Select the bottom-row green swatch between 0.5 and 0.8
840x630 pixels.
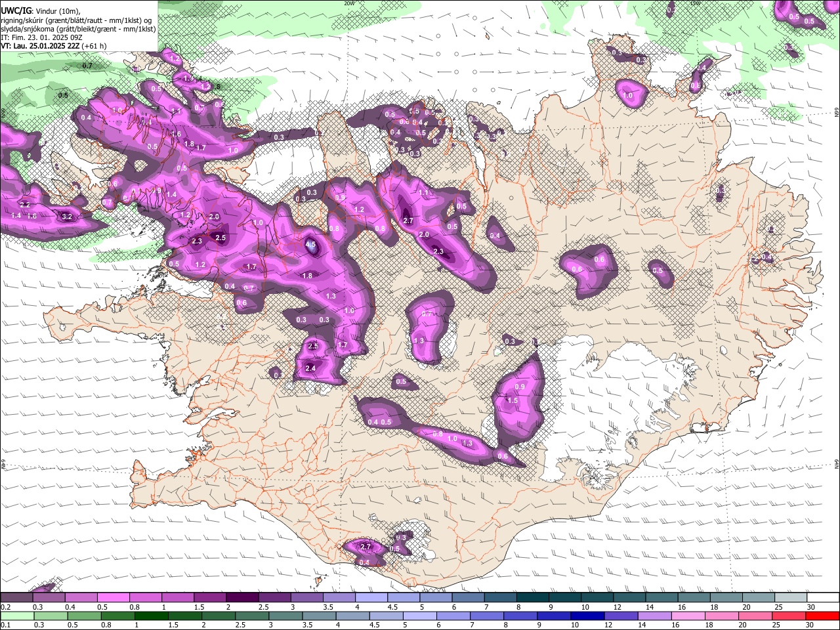pyautogui.click(x=85, y=616)
